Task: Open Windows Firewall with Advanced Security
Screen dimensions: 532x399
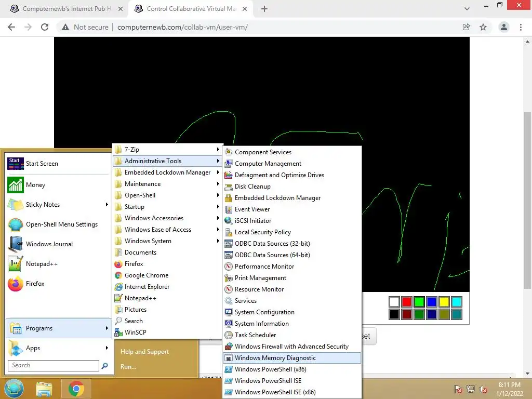Action: tap(292, 347)
